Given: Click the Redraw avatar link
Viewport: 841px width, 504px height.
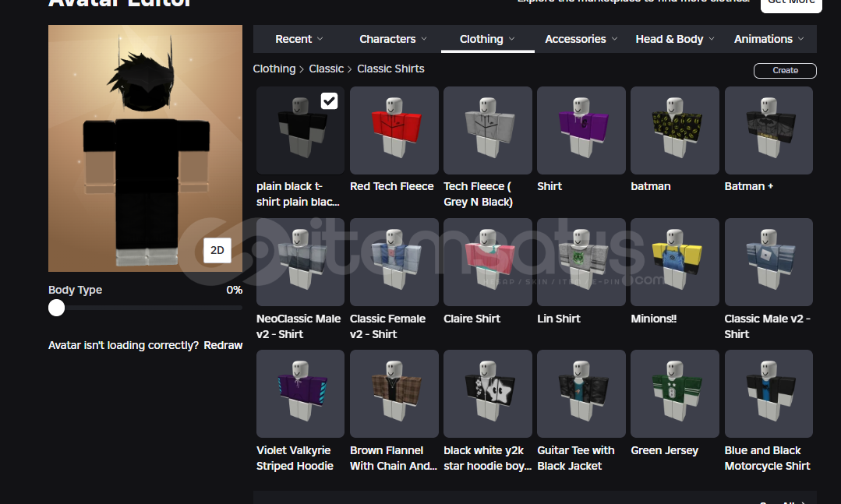Looking at the screenshot, I should click(x=223, y=345).
